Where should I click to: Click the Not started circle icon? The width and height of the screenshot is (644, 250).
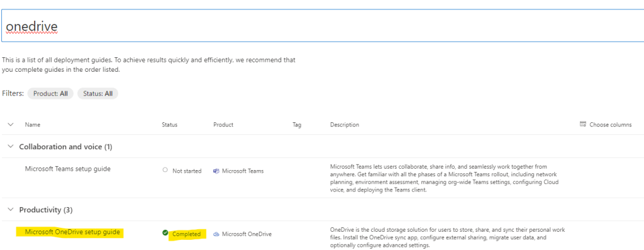pos(165,169)
